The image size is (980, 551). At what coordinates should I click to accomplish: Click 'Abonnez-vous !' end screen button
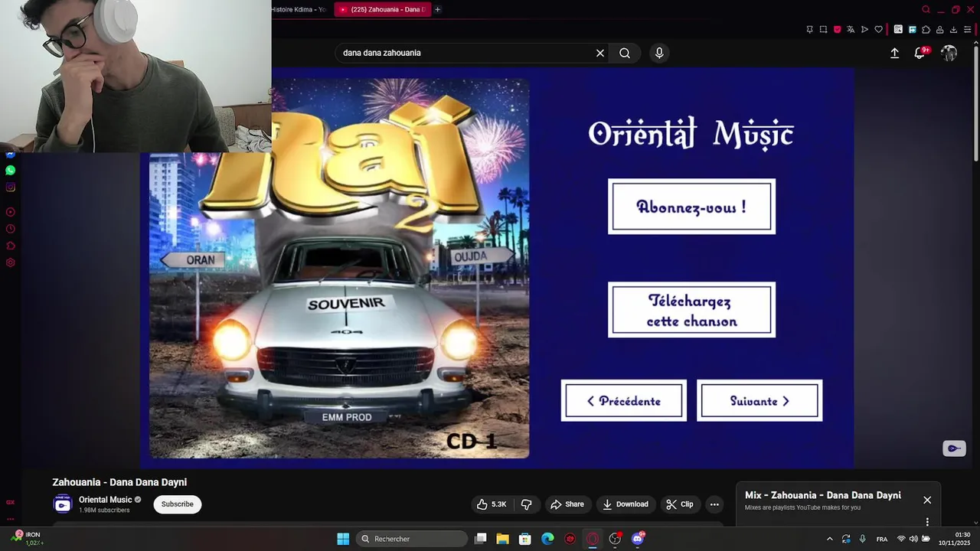691,207
